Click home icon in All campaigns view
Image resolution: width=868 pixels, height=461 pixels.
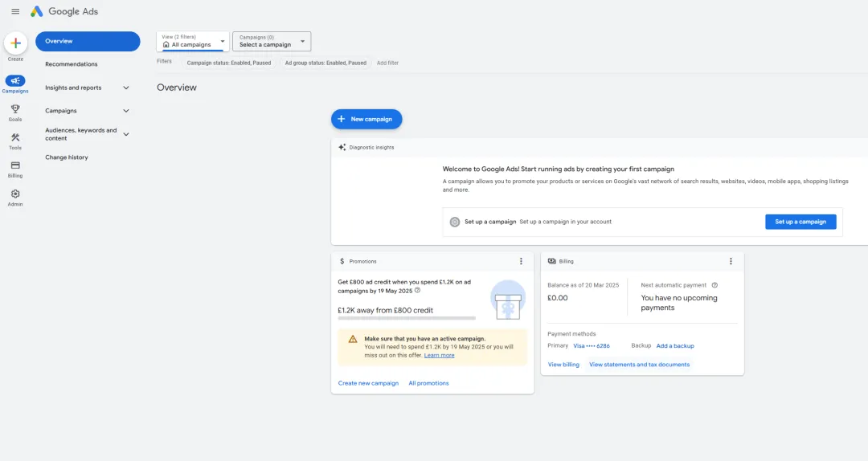pos(166,45)
